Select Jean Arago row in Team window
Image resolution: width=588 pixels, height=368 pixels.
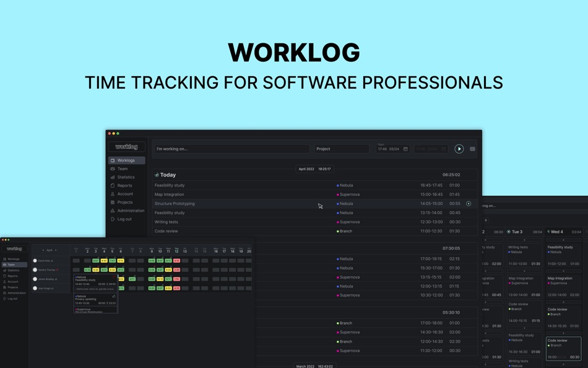click(x=51, y=289)
